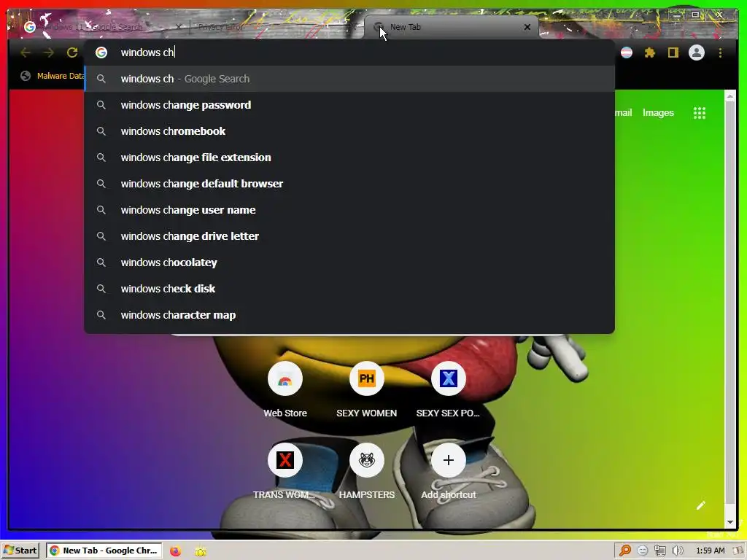Choose suggestion 'windows change user name'
The image size is (747, 560).
tap(349, 209)
